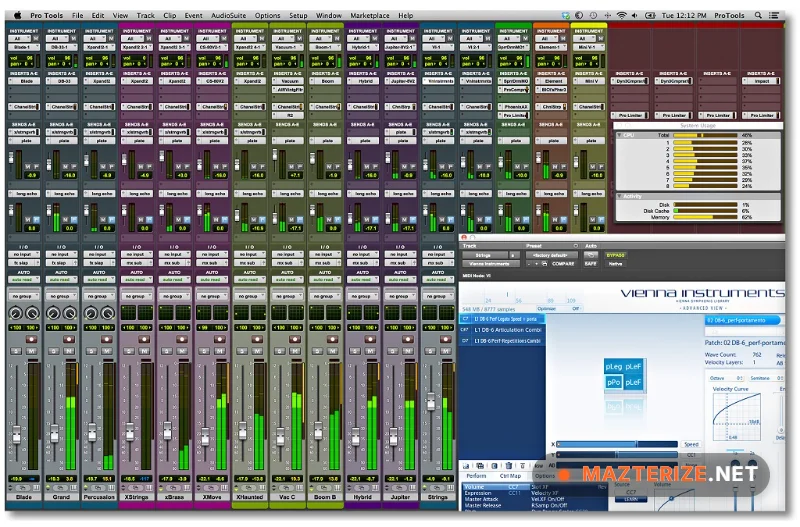
Task: Open Spotlight search in the menu bar
Action: pos(758,15)
